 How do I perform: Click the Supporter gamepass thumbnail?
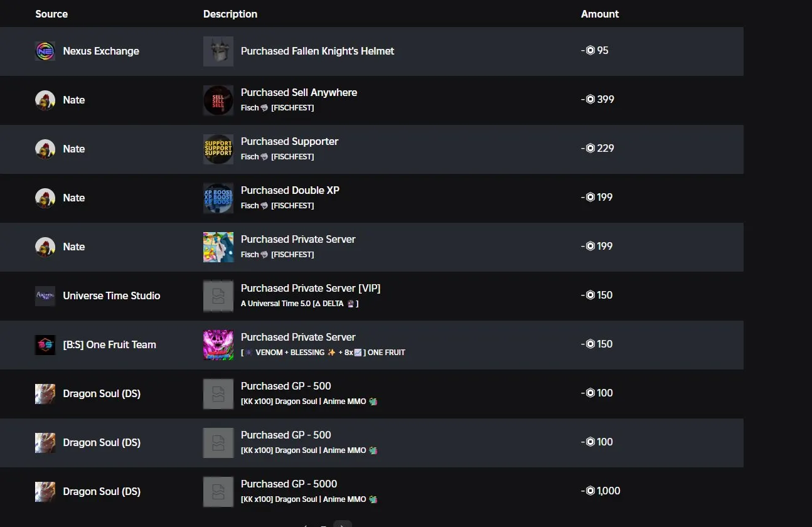click(x=218, y=149)
